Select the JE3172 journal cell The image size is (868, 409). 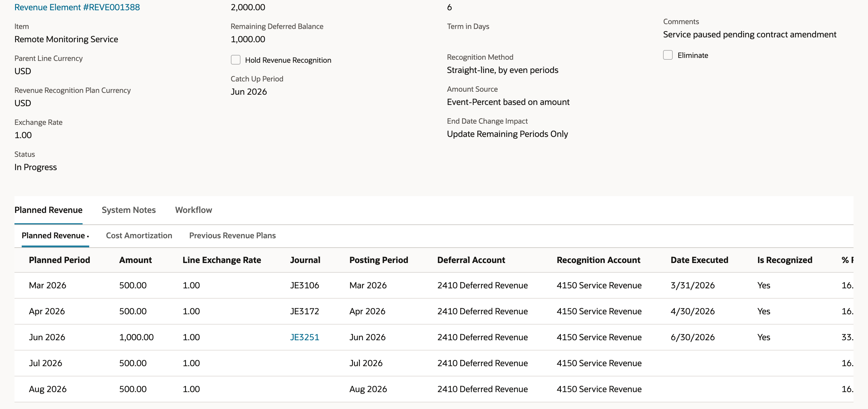(x=305, y=311)
